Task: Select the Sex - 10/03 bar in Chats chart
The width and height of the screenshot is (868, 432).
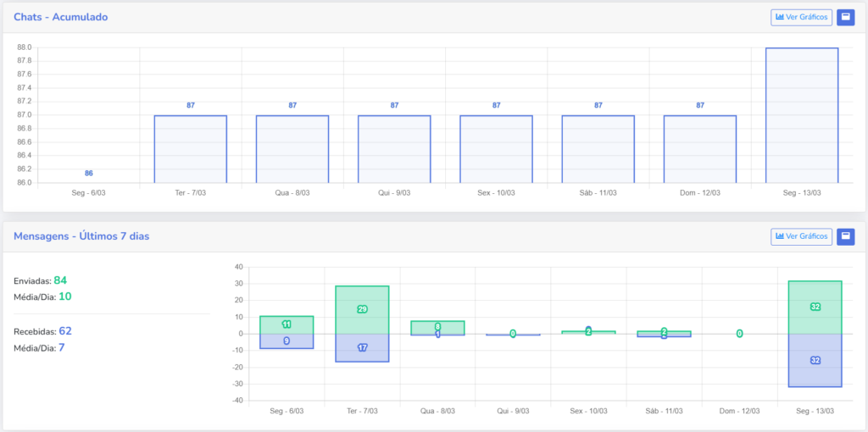Action: point(496,149)
